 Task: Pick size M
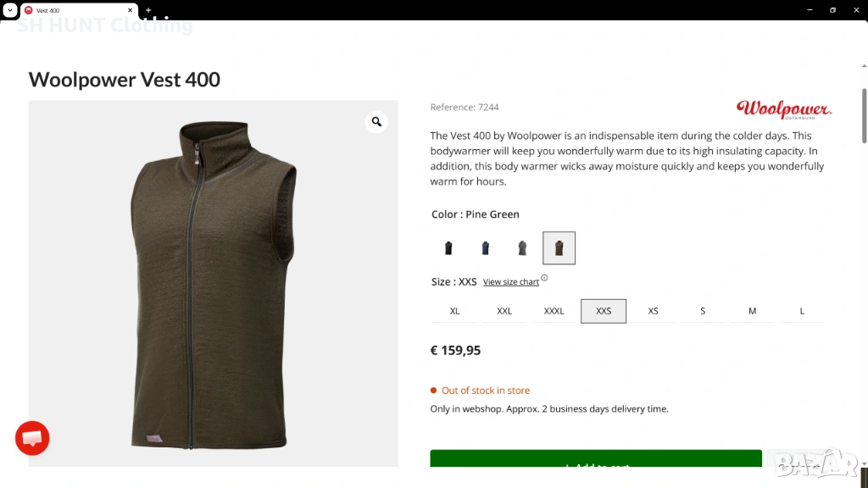coord(752,311)
